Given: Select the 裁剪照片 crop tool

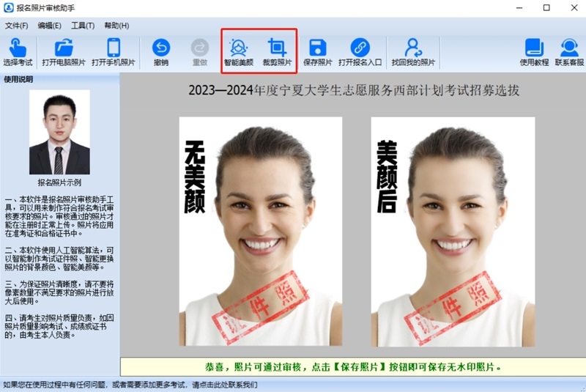Looking at the screenshot, I should tap(277, 52).
